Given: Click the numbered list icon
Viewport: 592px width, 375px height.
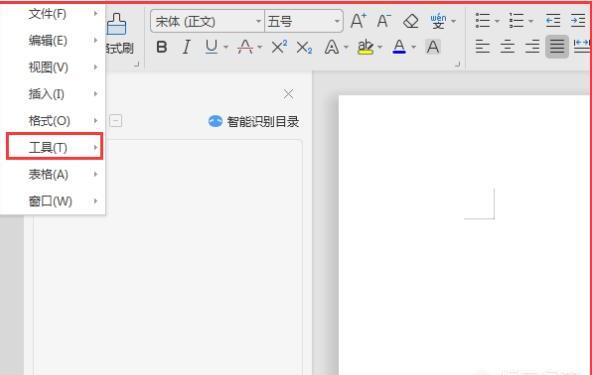Looking at the screenshot, I should [516, 21].
